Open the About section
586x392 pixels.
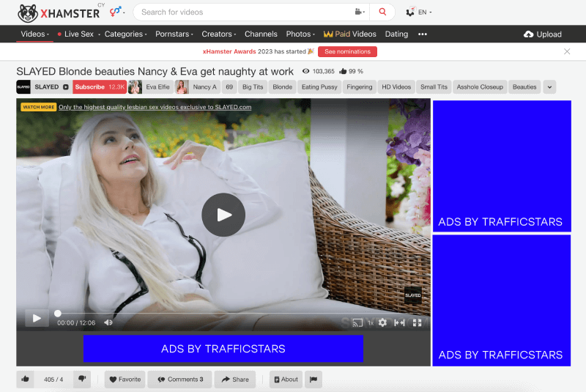point(286,380)
